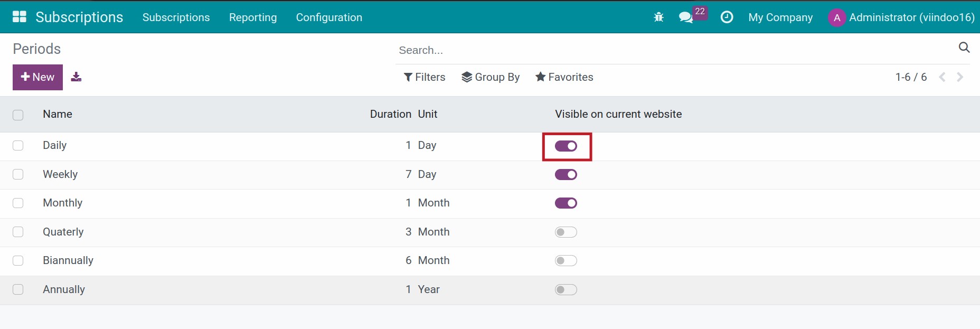Open the activities clock icon
The image size is (980, 329).
pyautogui.click(x=727, y=17)
